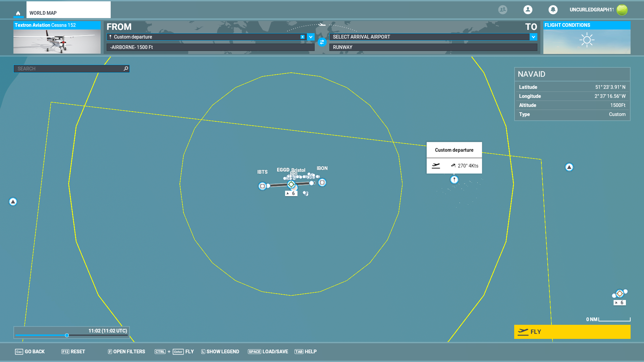Select the IBTS navaid marker
Screen dimensions: 644x362
[262, 186]
